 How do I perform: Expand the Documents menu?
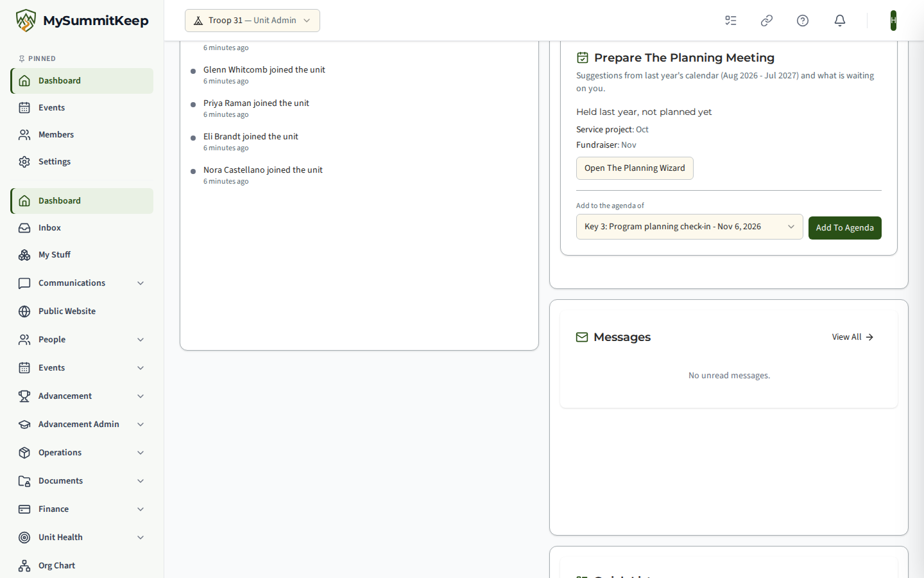82,481
